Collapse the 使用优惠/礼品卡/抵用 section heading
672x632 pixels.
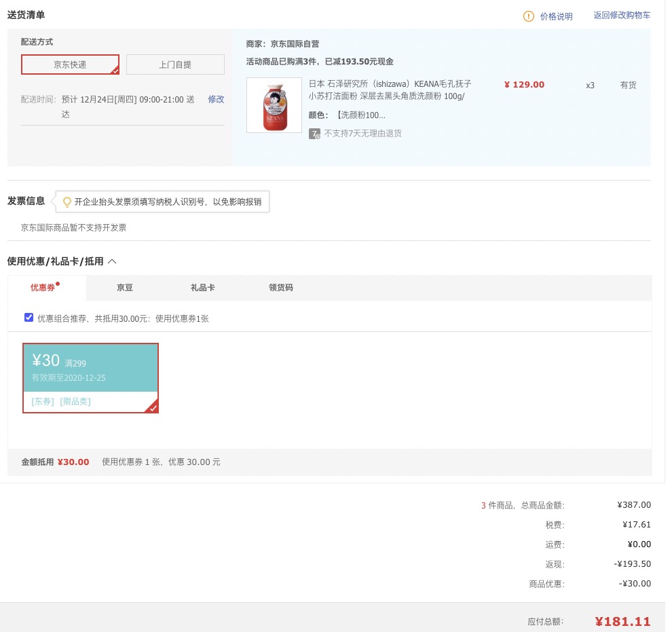pyautogui.click(x=55, y=261)
